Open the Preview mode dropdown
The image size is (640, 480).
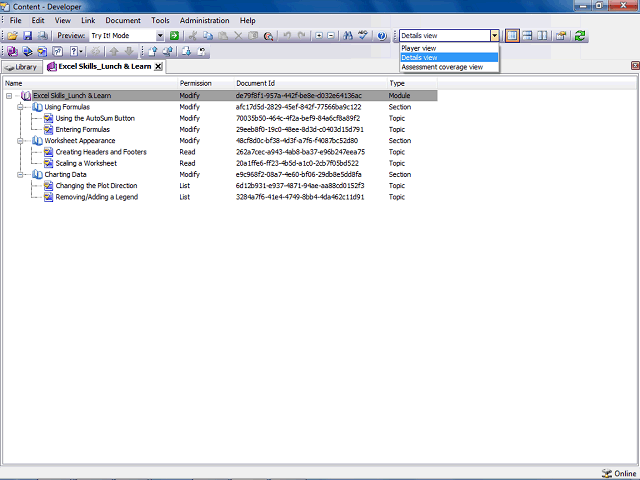160,36
